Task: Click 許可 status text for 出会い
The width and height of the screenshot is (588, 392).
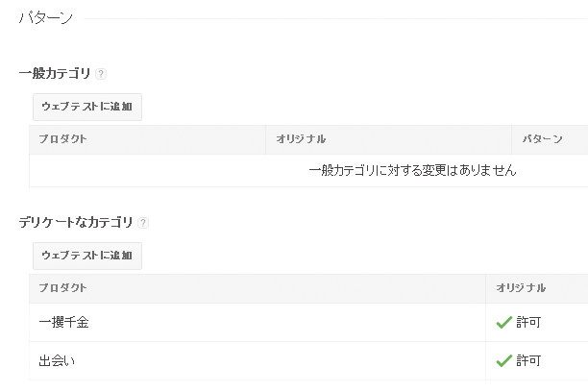Action: [x=528, y=360]
